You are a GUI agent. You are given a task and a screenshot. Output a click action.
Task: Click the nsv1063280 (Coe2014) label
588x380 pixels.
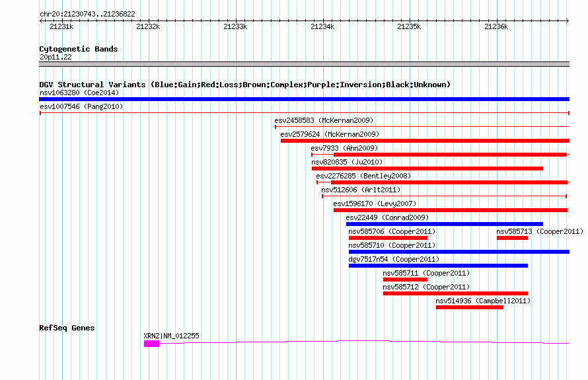(x=79, y=93)
